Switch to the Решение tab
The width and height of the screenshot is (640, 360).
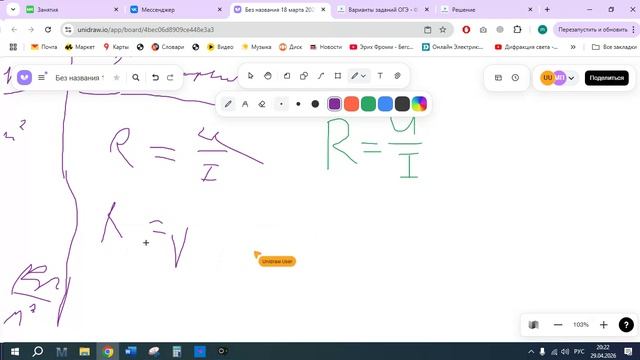[487, 9]
